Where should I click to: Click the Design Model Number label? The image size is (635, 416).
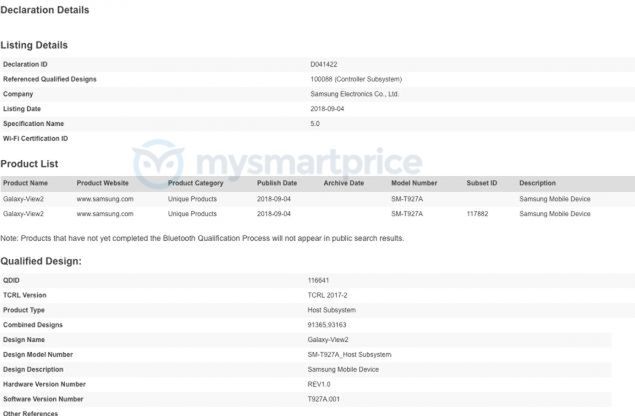point(38,354)
